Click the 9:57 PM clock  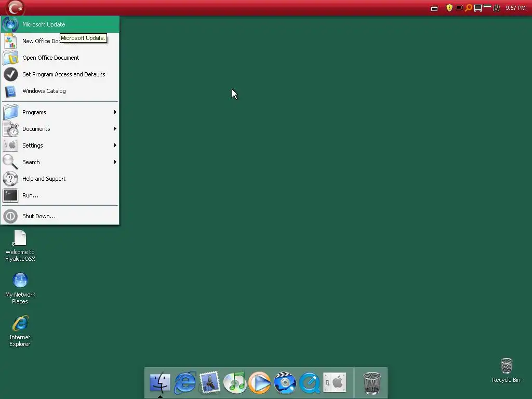[x=515, y=8]
